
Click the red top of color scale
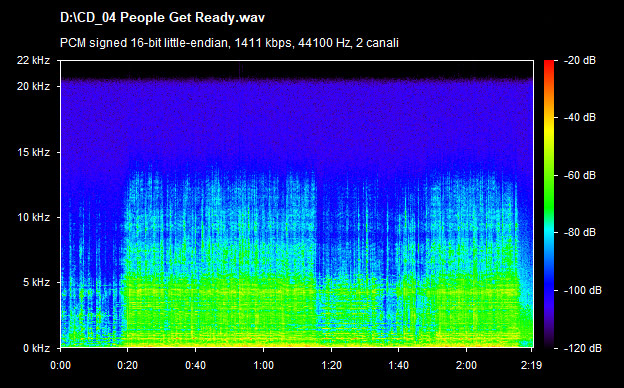(x=549, y=64)
